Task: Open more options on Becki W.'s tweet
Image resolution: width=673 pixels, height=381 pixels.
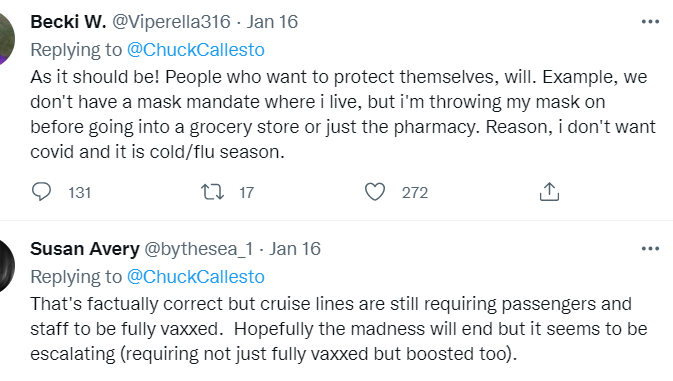Action: click(x=650, y=21)
